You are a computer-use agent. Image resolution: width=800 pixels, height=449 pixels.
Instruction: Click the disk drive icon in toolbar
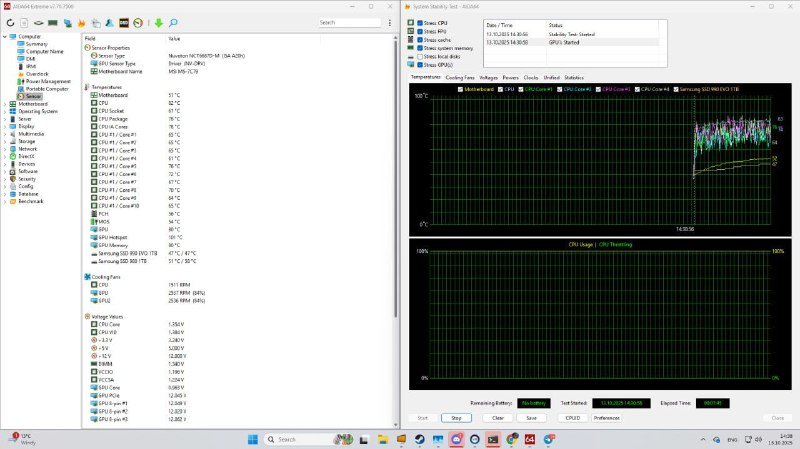38,23
